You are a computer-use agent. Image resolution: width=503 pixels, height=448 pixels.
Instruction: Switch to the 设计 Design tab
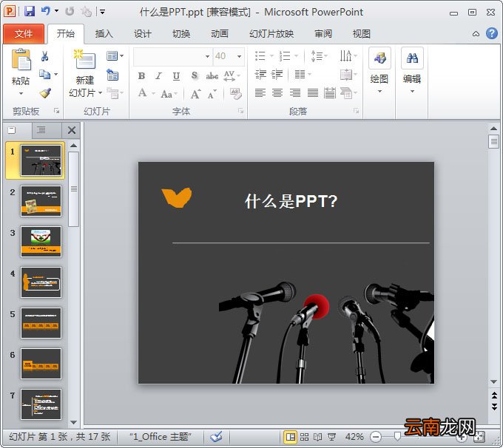point(143,34)
